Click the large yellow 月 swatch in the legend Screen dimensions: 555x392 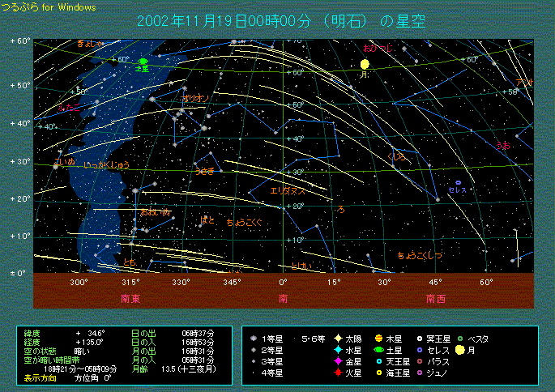460,350
